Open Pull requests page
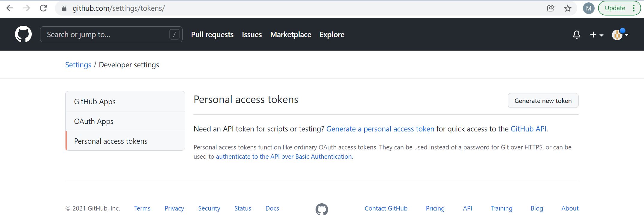Screen dimensions: 644x215 pos(212,34)
